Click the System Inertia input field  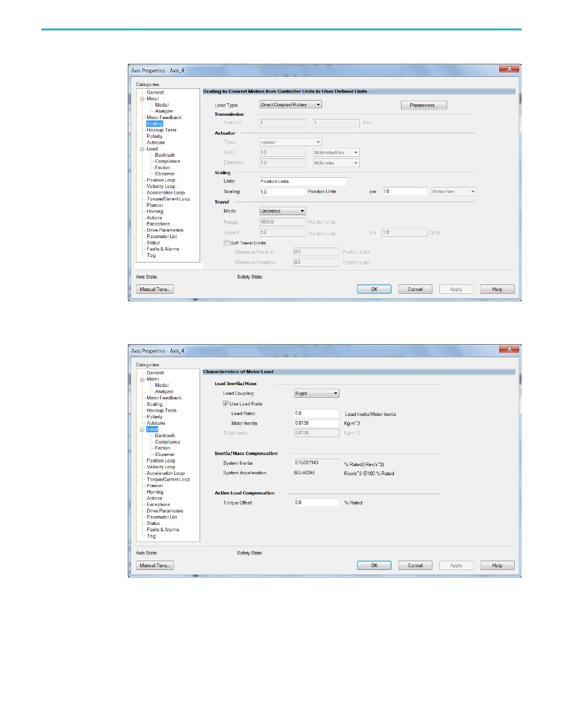pos(316,463)
